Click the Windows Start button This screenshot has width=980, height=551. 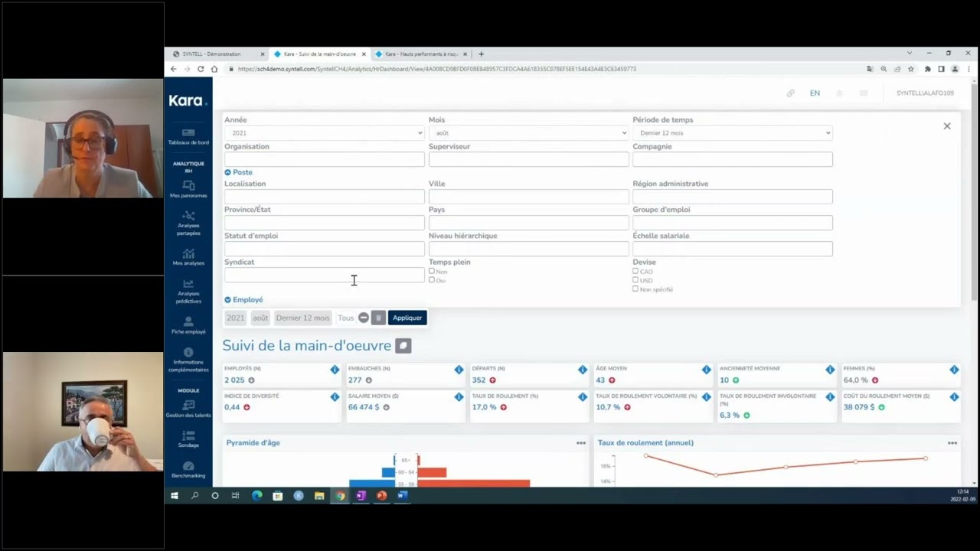(175, 495)
